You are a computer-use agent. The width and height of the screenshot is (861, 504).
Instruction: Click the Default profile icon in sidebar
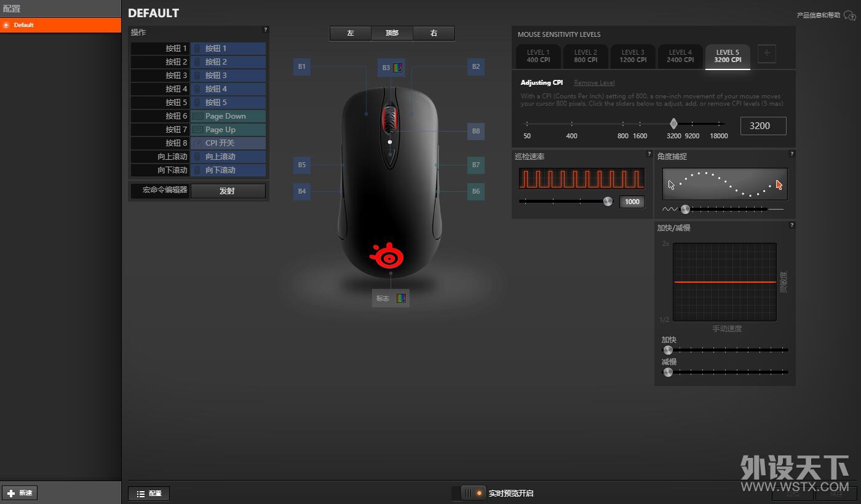click(6, 25)
